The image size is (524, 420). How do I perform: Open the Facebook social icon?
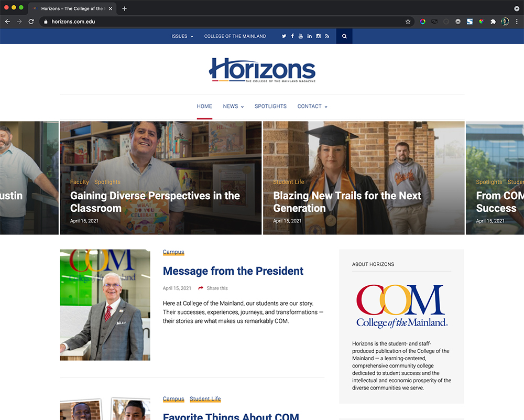click(x=292, y=36)
